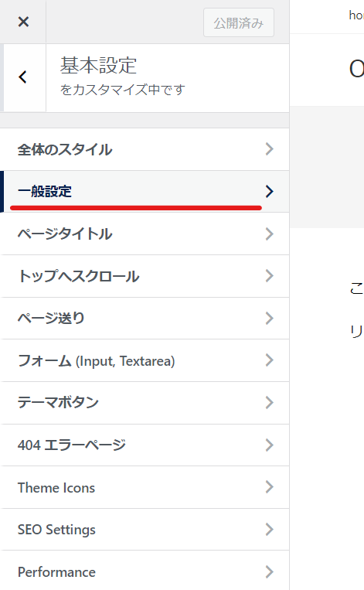
Task: Open the トップへスクロール settings
Action: [x=145, y=276]
